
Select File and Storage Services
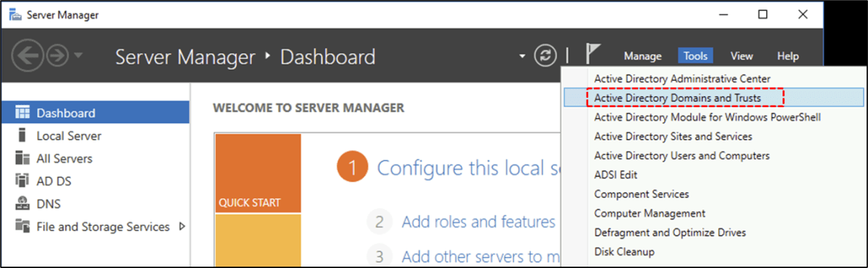(x=95, y=227)
